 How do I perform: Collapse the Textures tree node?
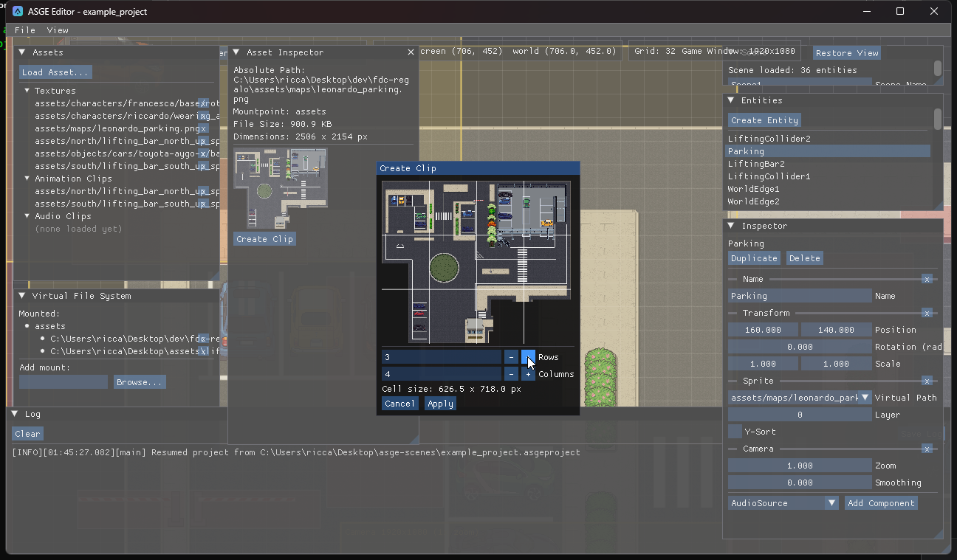(27, 91)
